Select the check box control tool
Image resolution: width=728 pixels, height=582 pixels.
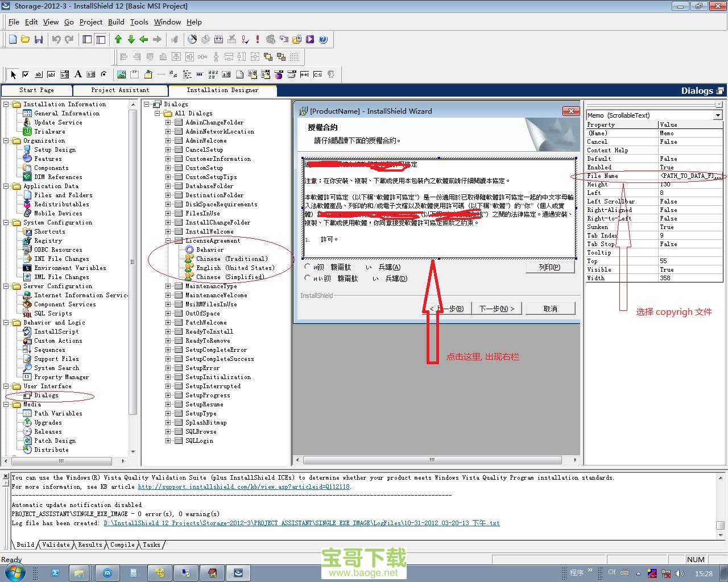point(26,74)
